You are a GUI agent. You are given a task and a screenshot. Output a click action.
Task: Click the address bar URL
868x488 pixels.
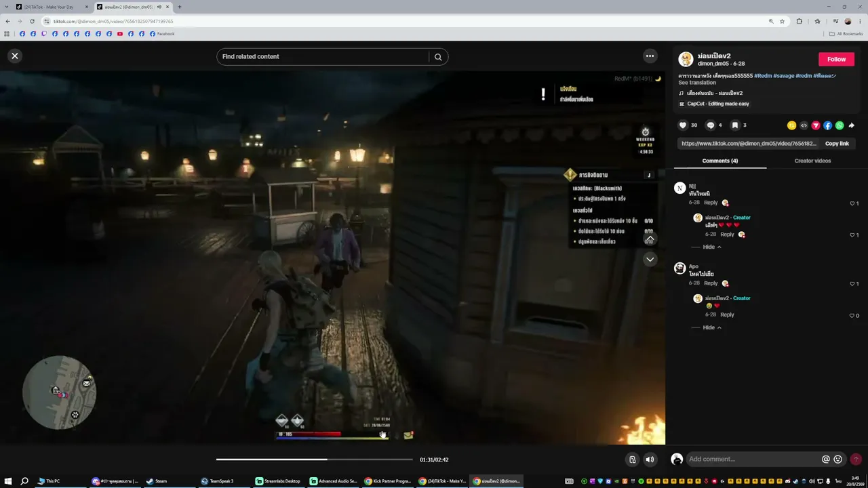coord(113,21)
